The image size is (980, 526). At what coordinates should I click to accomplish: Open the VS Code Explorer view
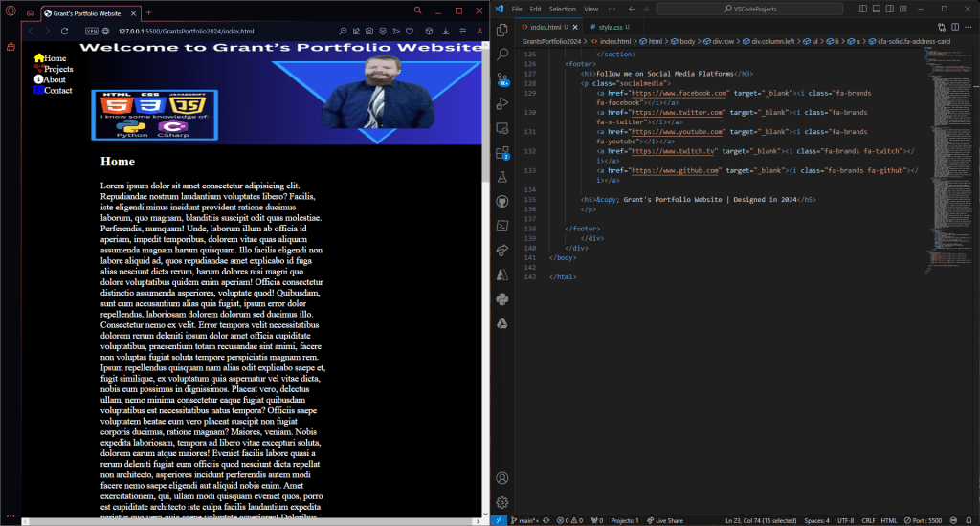coord(503,30)
